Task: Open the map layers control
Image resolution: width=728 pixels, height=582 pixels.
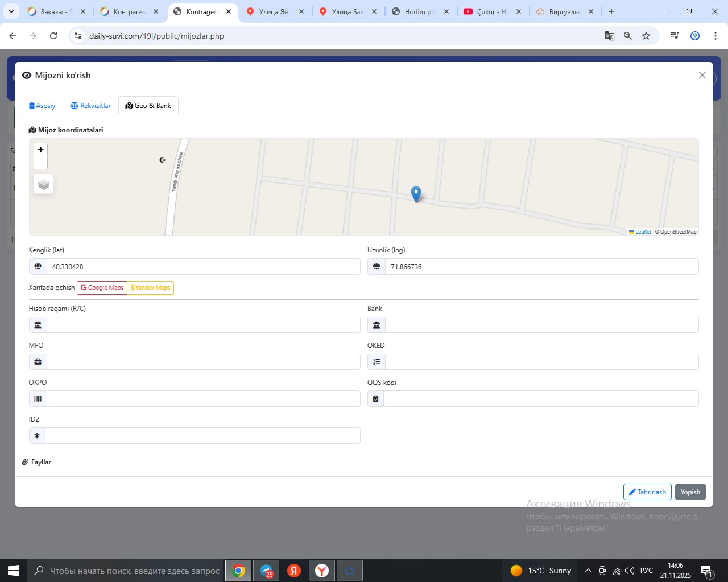Action: tap(44, 185)
